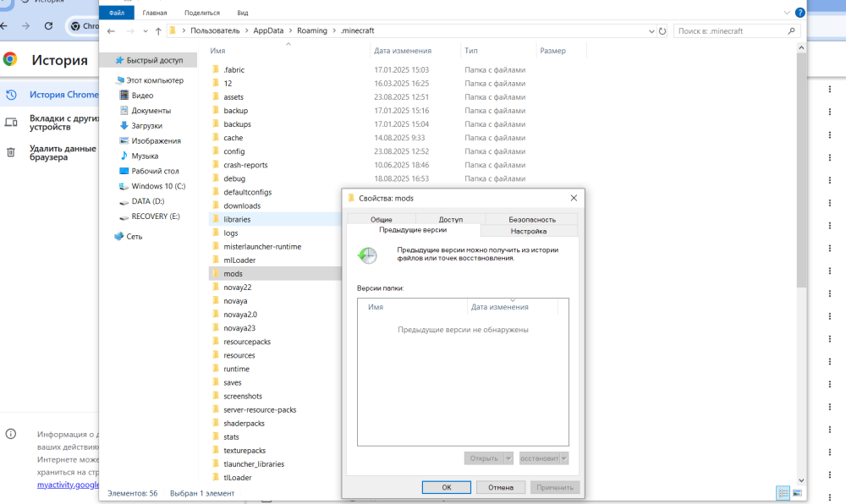The image size is (846, 504).
Task: Open tabs from other devices in Chrome
Action: click(52, 123)
